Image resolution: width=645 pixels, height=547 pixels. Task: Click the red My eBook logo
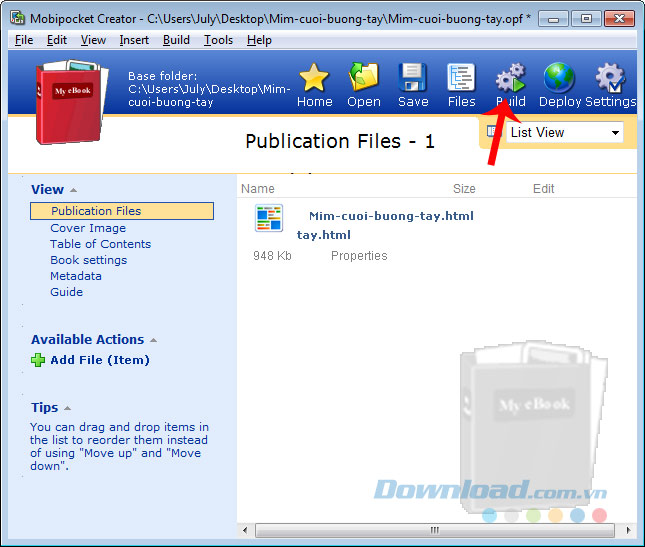tap(72, 102)
